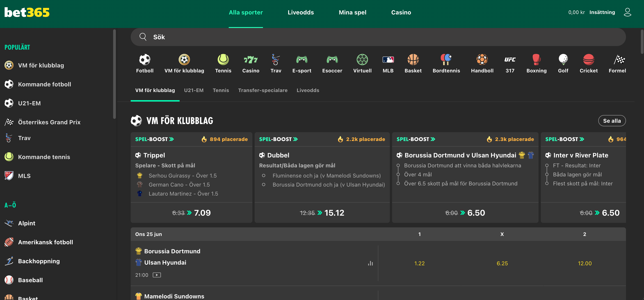Select the VM för klubblag sub-tab

155,90
